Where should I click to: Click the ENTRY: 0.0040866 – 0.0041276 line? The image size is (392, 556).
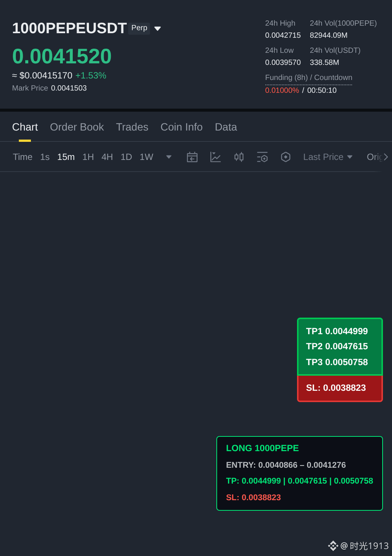(286, 465)
